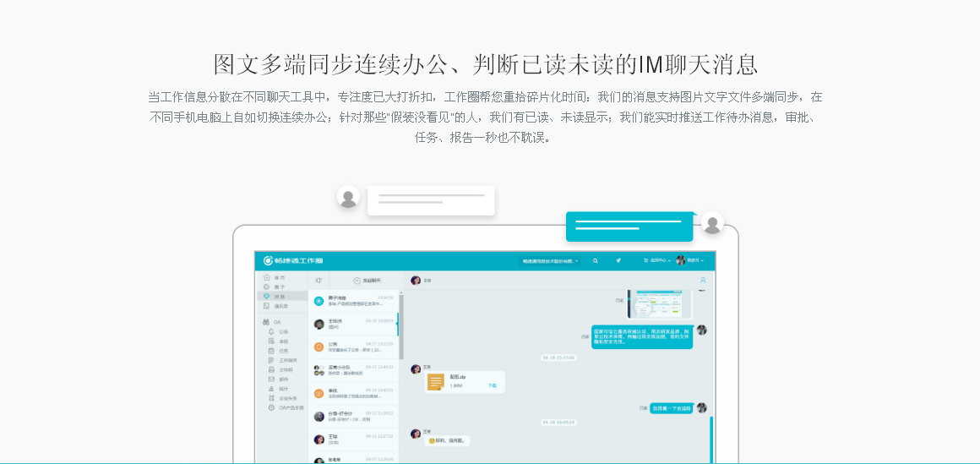Click the orange 审批 icon in chat list

tap(318, 393)
